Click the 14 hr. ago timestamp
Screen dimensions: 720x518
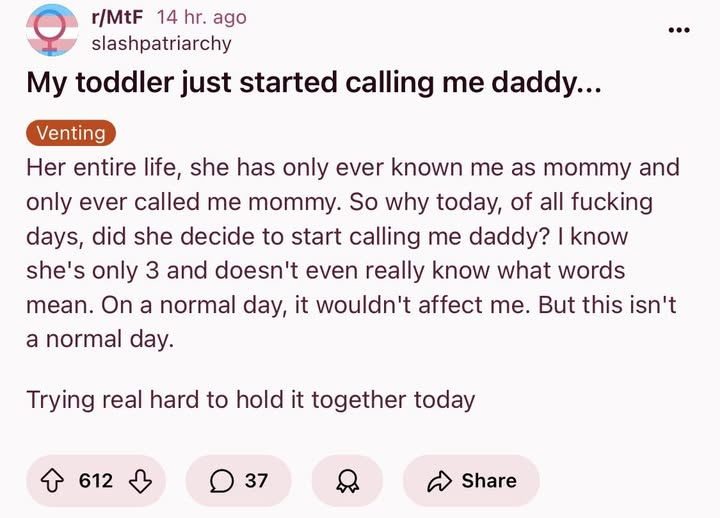[202, 17]
